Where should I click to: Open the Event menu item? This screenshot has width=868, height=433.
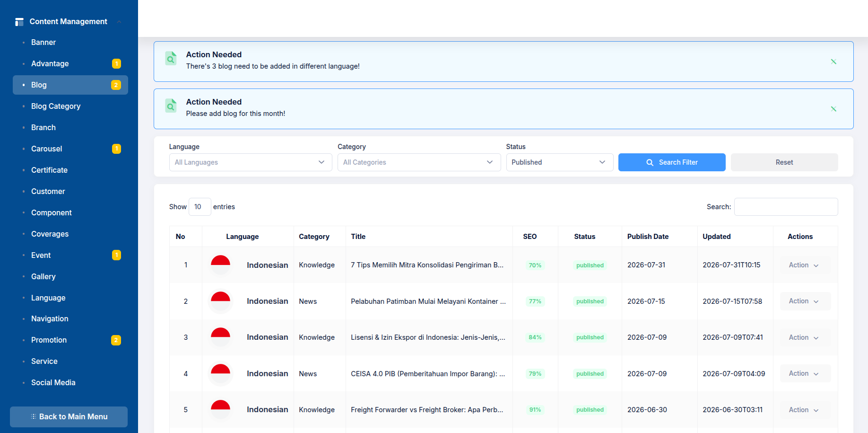[41, 256]
